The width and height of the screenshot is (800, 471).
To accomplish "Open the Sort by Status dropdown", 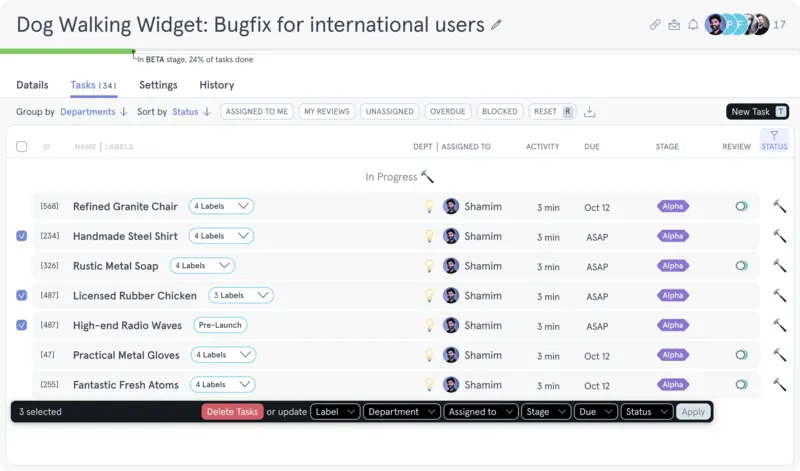I will click(191, 111).
